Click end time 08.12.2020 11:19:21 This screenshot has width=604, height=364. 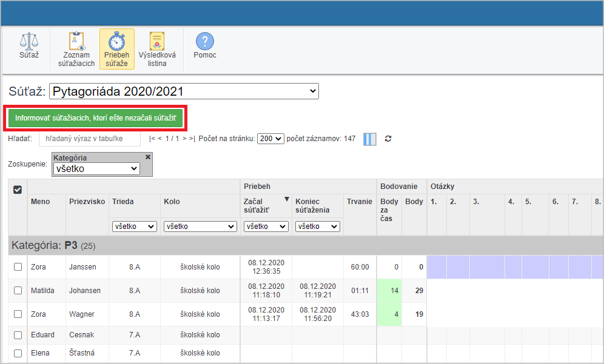[x=318, y=291]
